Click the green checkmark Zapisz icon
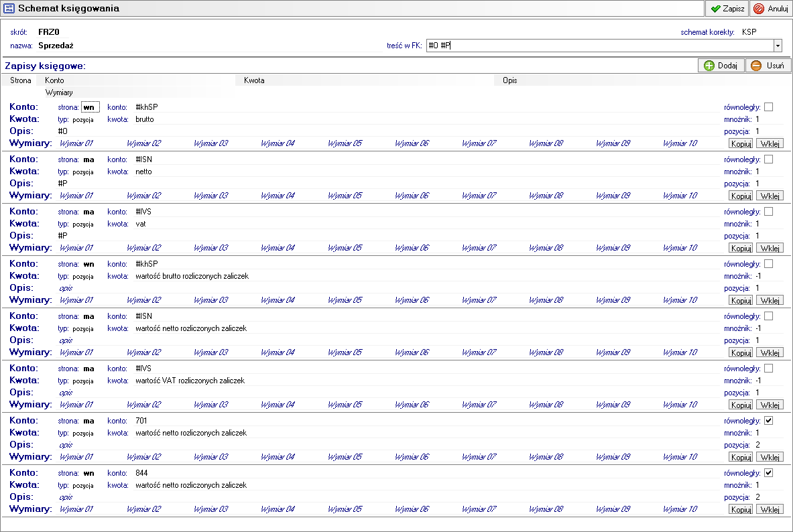793x532 pixels. pos(716,9)
